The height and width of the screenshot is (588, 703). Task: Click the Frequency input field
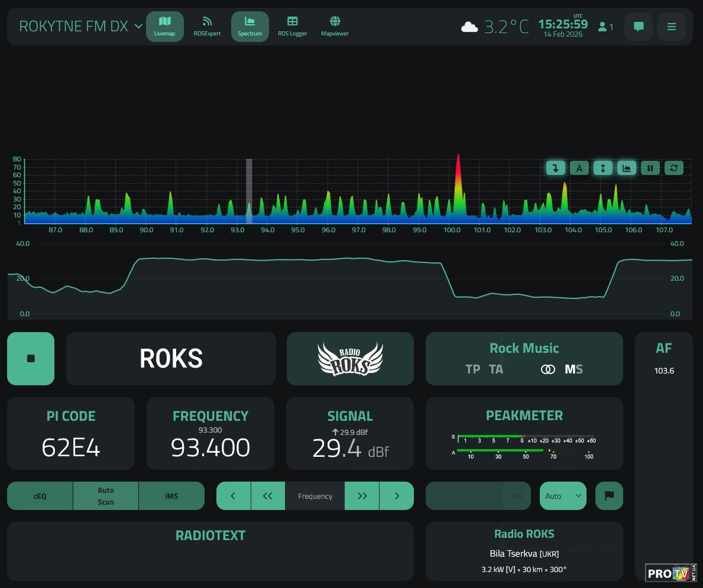click(315, 496)
